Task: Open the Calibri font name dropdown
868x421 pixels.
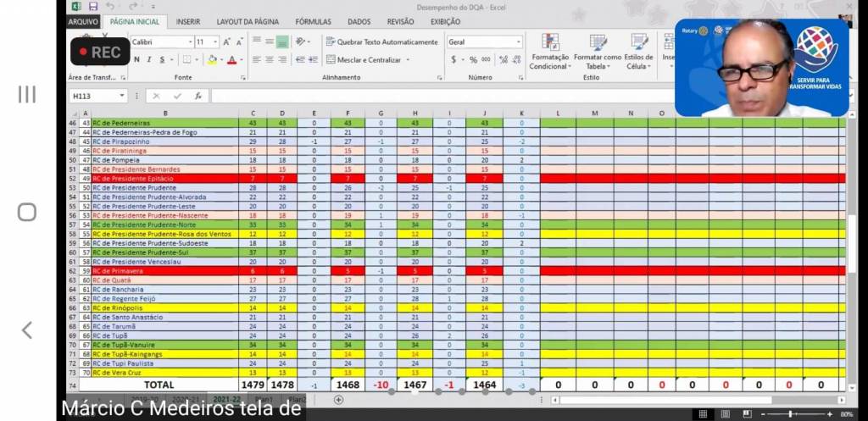Action: point(189,42)
